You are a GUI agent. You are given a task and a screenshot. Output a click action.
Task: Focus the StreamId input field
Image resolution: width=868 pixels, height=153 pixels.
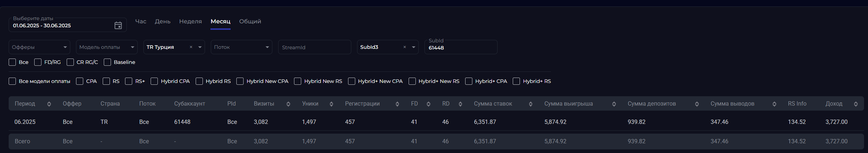[x=315, y=47]
